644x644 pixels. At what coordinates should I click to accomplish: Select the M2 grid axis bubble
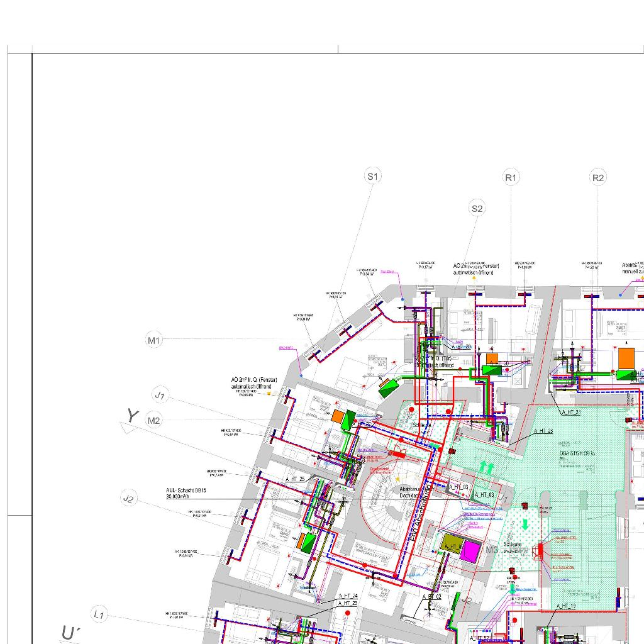click(154, 420)
